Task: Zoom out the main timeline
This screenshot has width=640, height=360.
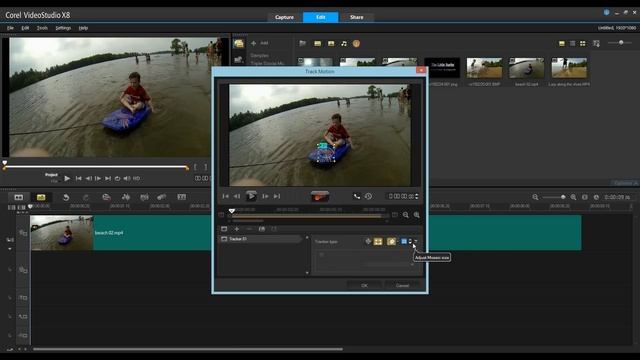Action: [x=535, y=197]
